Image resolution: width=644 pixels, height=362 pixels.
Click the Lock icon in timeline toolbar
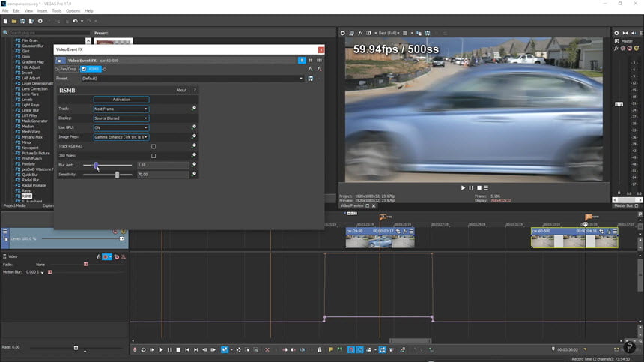pyautogui.click(x=320, y=350)
